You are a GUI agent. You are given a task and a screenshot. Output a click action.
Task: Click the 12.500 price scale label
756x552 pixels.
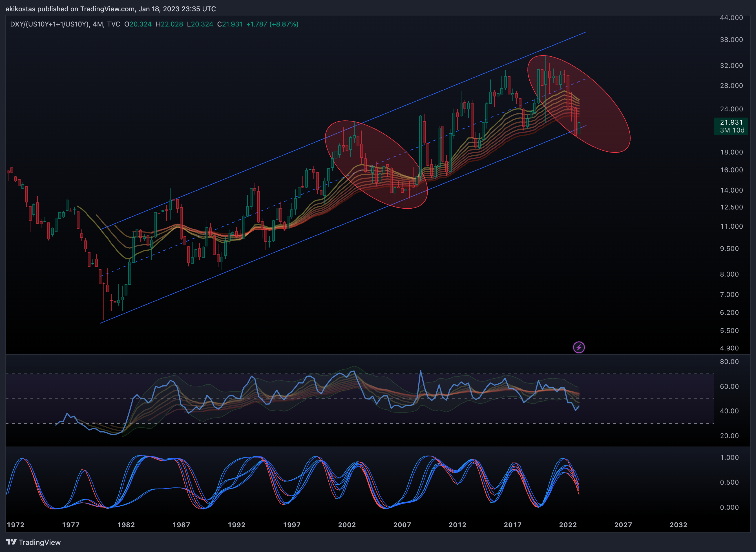pos(731,207)
